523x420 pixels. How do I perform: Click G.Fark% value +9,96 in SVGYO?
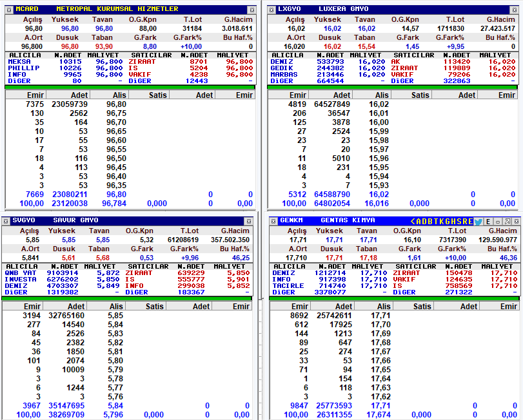(x=190, y=258)
